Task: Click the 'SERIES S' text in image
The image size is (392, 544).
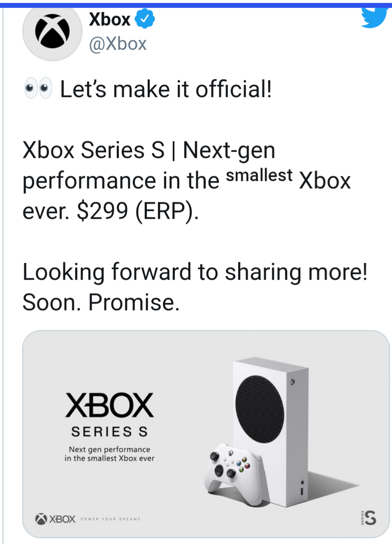Action: pos(109,432)
